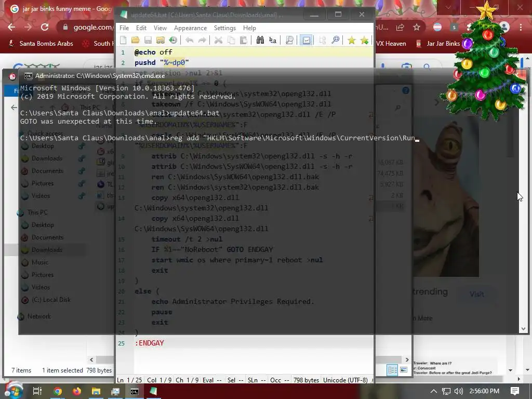Viewport: 532px width, 399px height.
Task: Switch to Chrome from the taskbar
Action: (58, 391)
